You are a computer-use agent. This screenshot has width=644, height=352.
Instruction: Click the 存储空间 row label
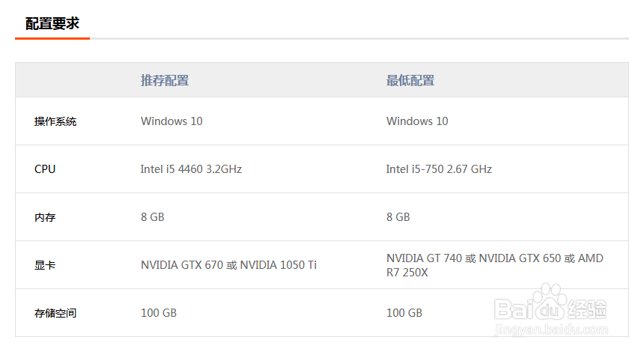(x=55, y=313)
